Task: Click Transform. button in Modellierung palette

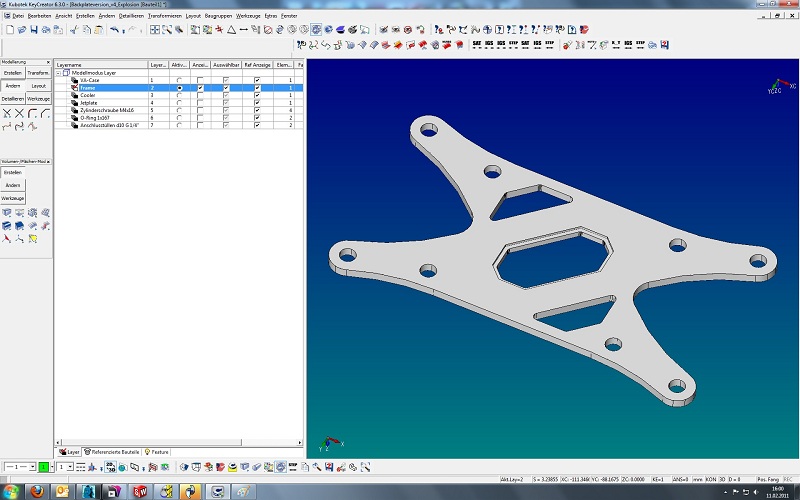Action: coord(38,73)
